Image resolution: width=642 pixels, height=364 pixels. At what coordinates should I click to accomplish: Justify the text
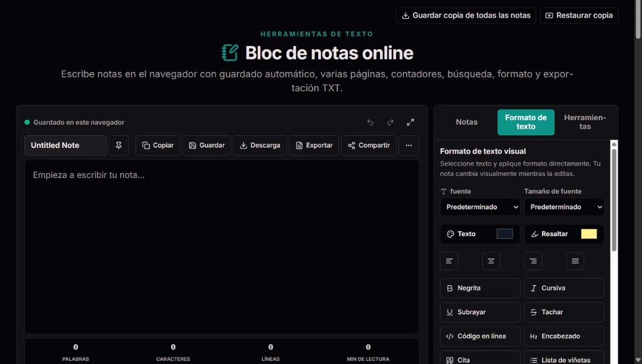(575, 261)
